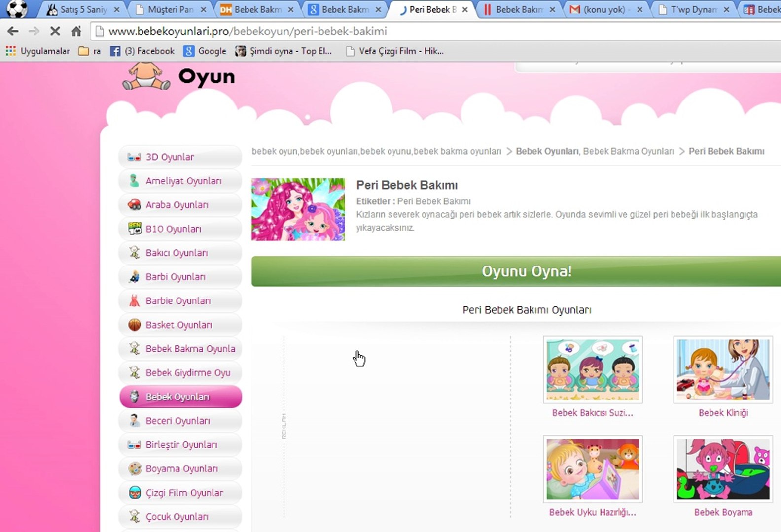The image size is (781, 532).
Task: Go to the browser home page icon
Action: pos(76,32)
